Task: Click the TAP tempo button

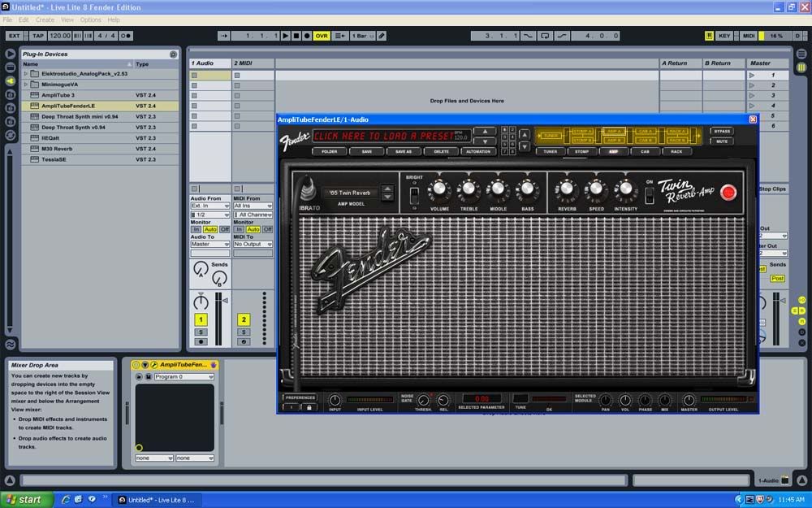Action: [38, 36]
